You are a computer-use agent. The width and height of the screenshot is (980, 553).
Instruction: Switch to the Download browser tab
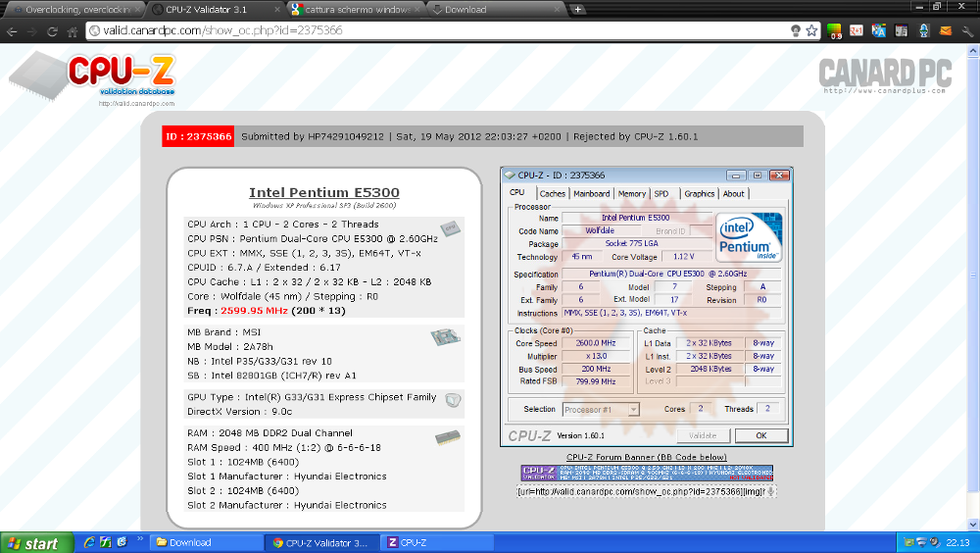(x=497, y=10)
